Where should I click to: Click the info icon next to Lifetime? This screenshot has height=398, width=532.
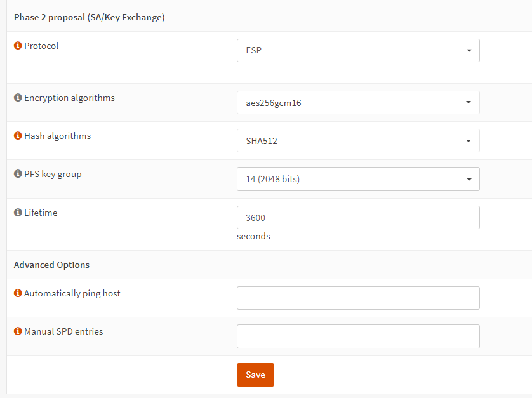click(18, 213)
